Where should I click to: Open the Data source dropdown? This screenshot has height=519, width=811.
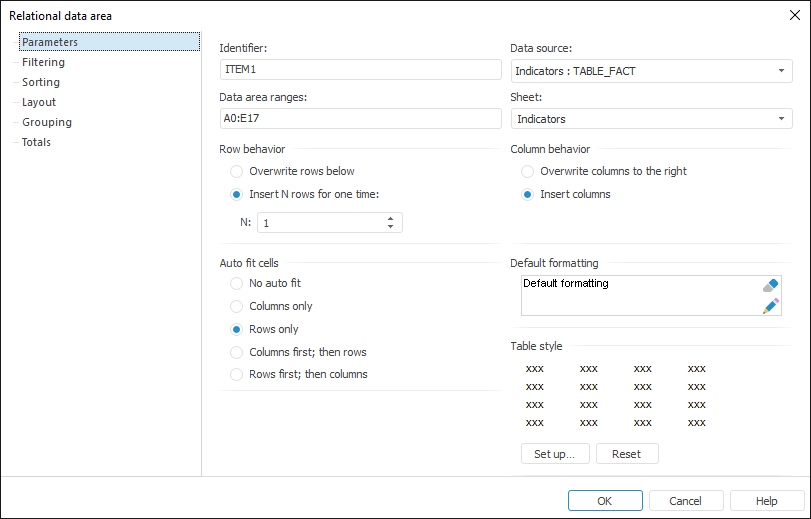(780, 71)
